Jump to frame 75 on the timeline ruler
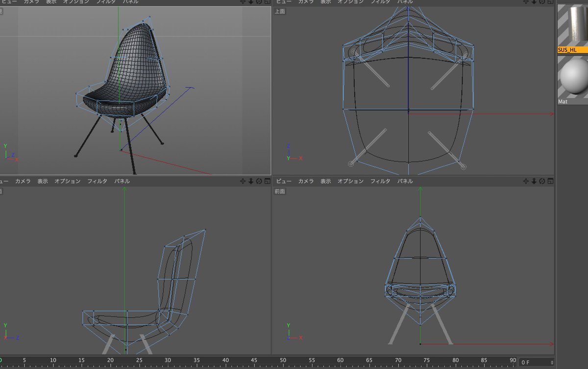Image resolution: width=588 pixels, height=369 pixels. pos(426,361)
